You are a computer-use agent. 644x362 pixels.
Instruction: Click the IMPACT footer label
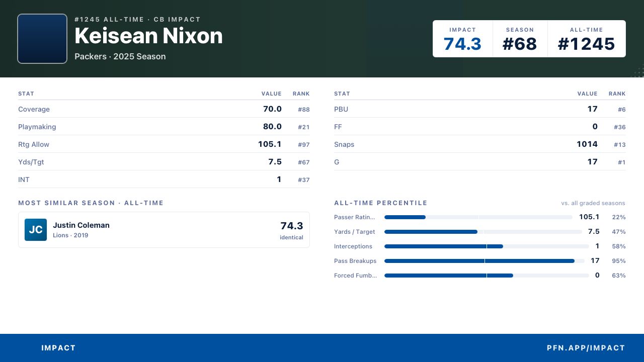click(x=58, y=348)
